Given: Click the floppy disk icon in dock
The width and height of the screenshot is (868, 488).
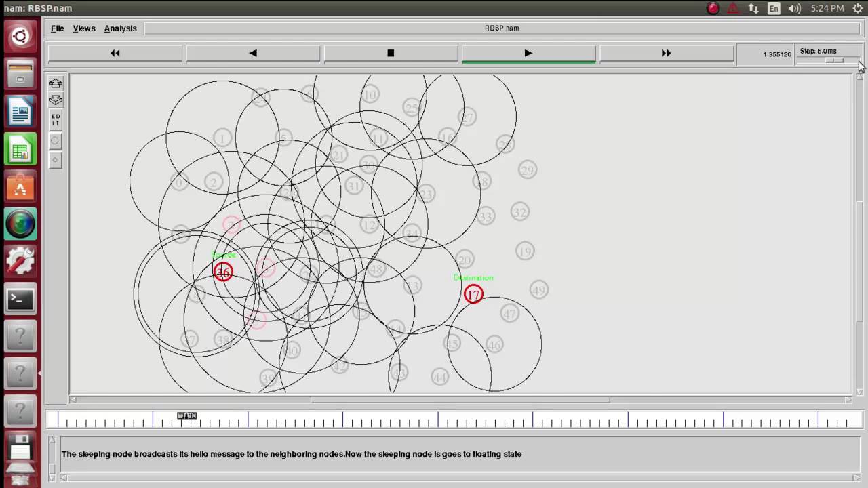Looking at the screenshot, I should [x=20, y=449].
